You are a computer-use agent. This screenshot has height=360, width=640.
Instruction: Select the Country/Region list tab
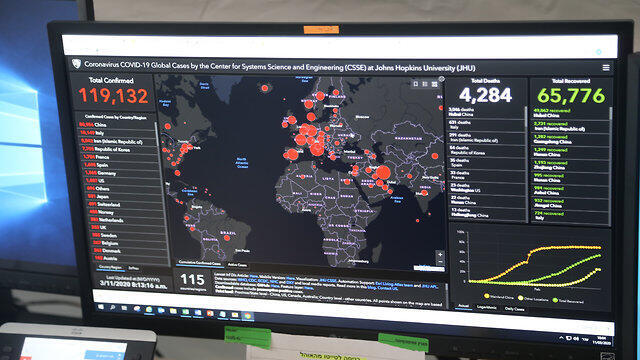[x=110, y=267]
